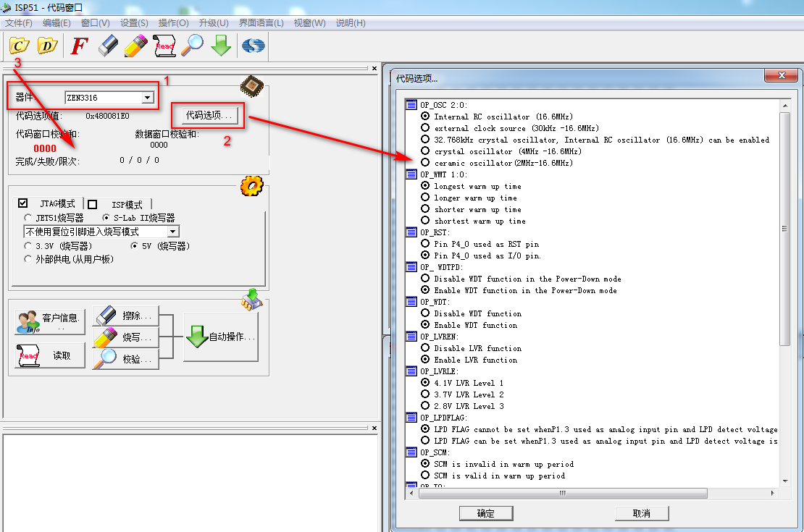Click the green down-arrow toolbar icon

pos(221,46)
